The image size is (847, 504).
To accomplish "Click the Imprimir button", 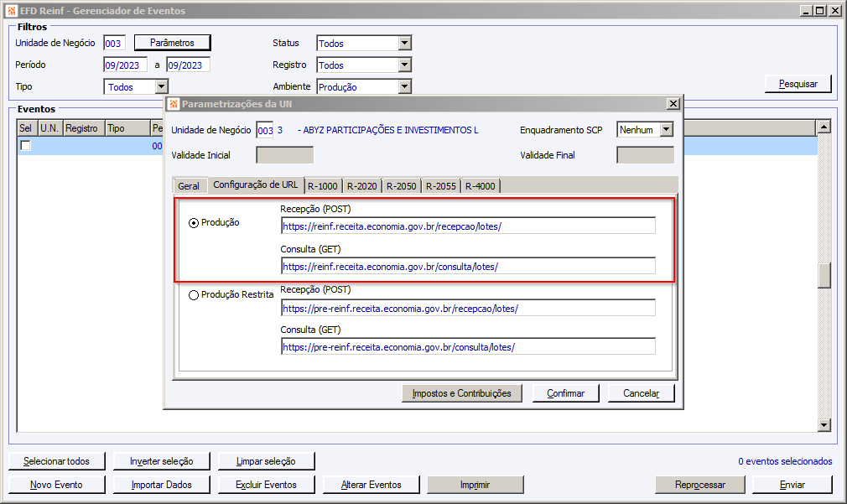I will [x=475, y=485].
